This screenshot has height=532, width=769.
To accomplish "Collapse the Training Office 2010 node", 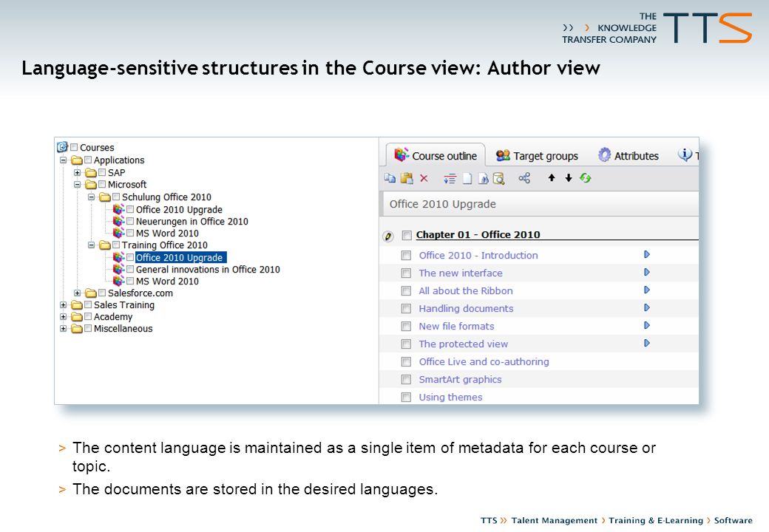I will click(x=91, y=245).
